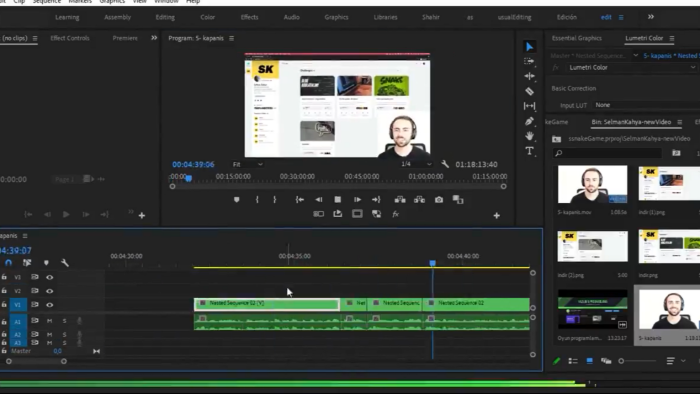The image size is (700, 394).
Task: Select the first Nested Sequence 02 clip
Action: 267,304
